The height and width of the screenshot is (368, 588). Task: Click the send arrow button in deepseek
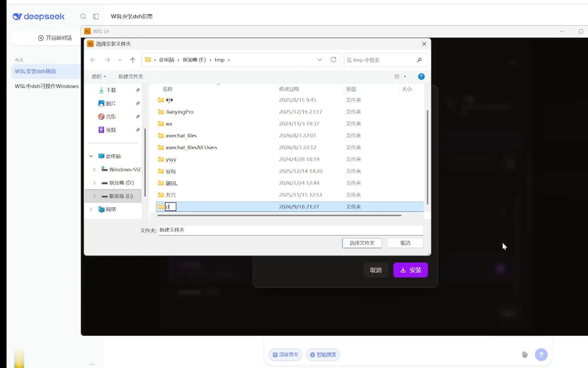point(541,354)
